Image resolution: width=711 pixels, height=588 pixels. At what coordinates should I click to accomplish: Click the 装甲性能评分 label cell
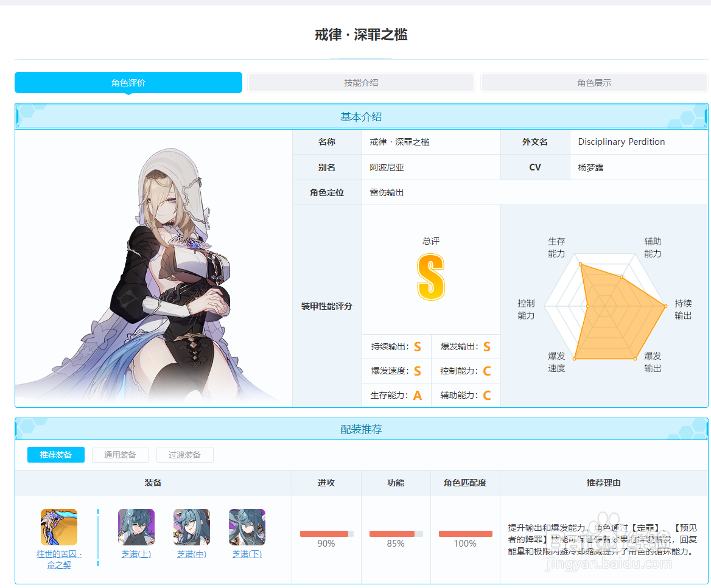tap(327, 306)
